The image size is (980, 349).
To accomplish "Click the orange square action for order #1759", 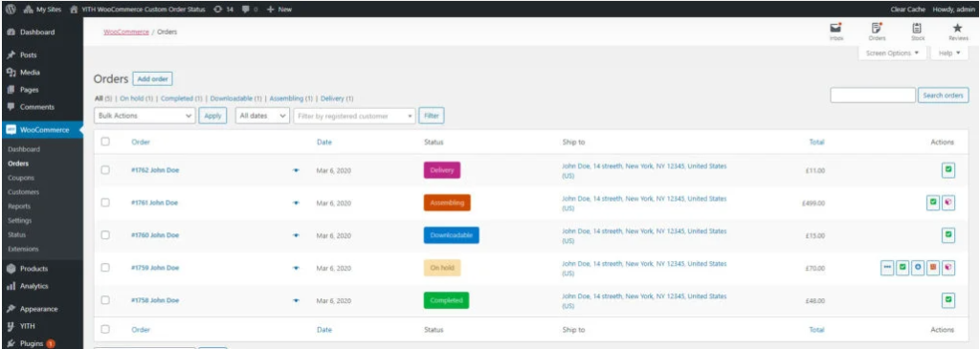I will 933,267.
